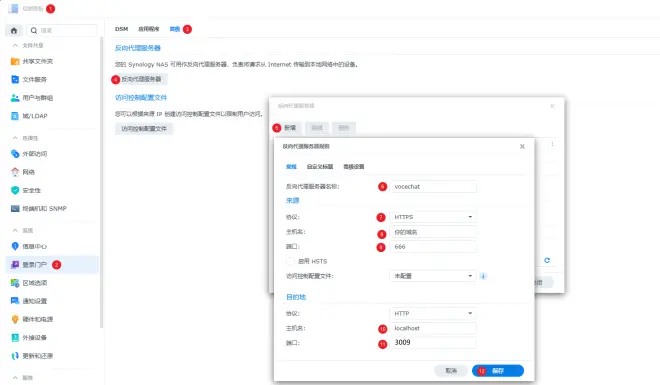Click 新增 in reverse proxy dialog
660x385 pixels.
(290, 128)
